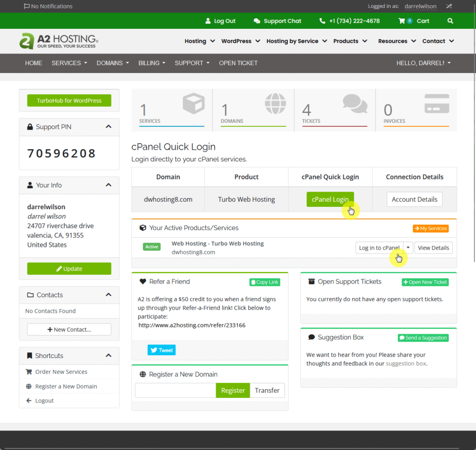Image resolution: width=476 pixels, height=450 pixels.
Task: Click the A2 Hosting logo
Action: 59,41
